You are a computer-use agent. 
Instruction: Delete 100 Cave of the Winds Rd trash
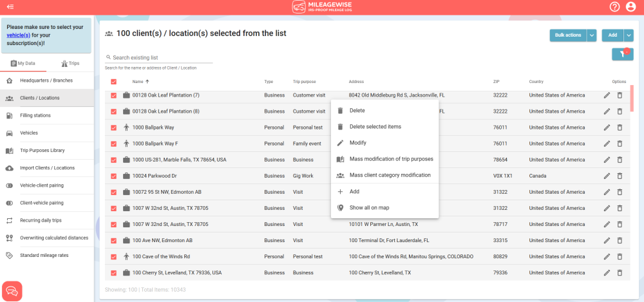coord(620,257)
